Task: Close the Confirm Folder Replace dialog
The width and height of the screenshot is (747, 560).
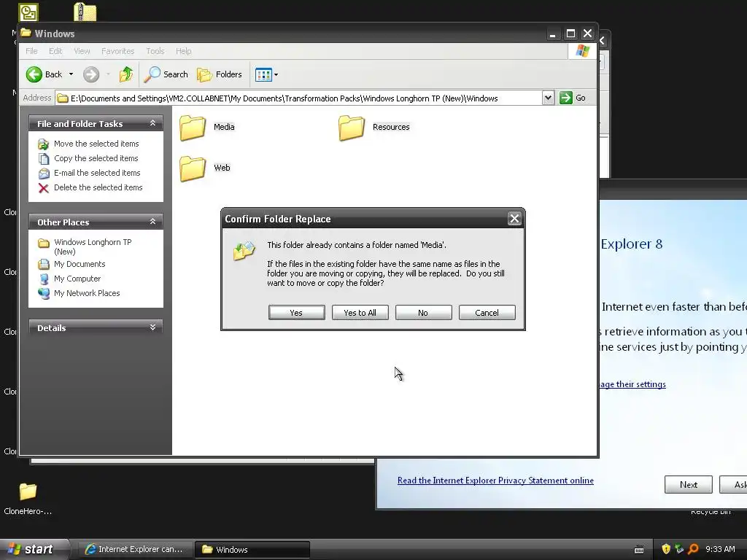Action: tap(514, 219)
